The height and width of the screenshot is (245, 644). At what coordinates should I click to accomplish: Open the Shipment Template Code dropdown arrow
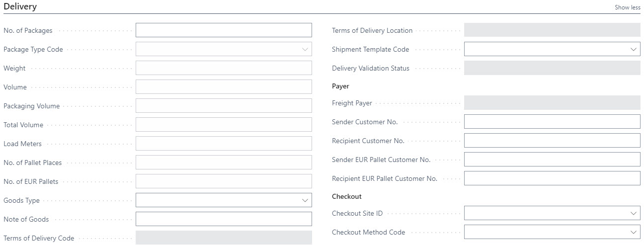(633, 49)
